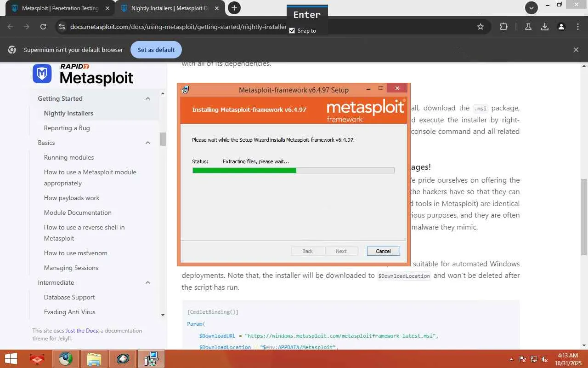Viewport: 588px width, 368px height.
Task: Click the Getting Started section label
Action: [60, 98]
